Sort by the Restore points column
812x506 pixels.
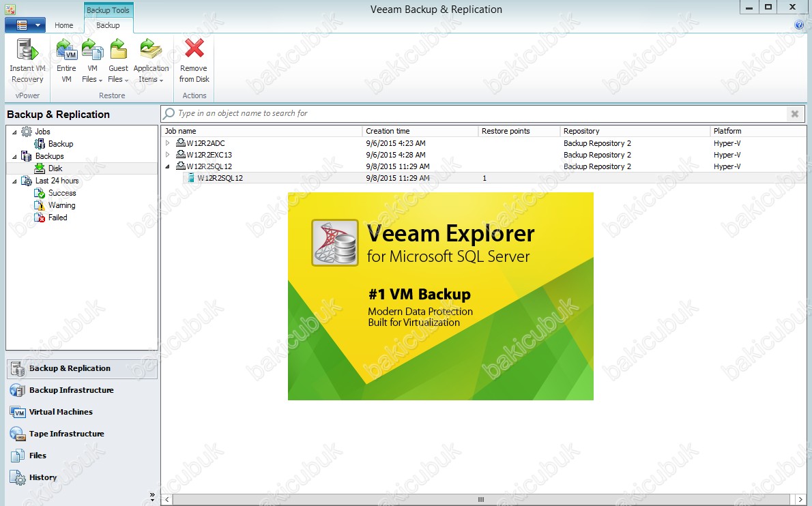pos(519,131)
